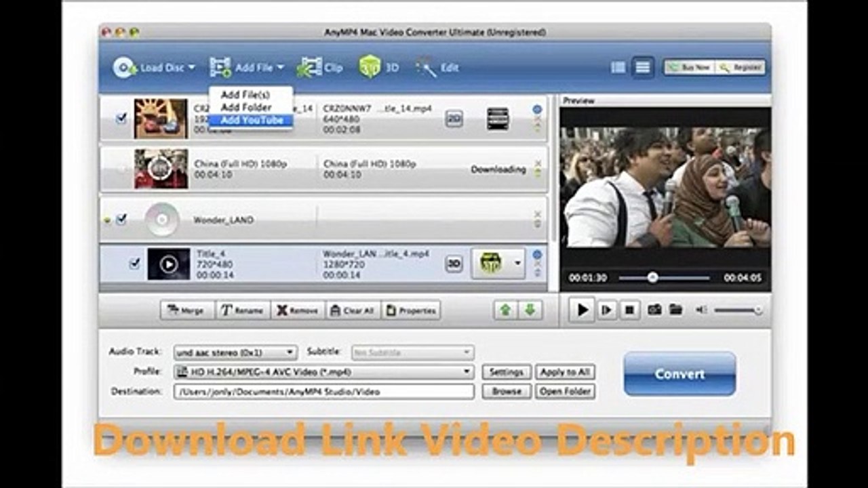
Task: Open the 3D settings tool in the toolbar
Action: pos(378,68)
